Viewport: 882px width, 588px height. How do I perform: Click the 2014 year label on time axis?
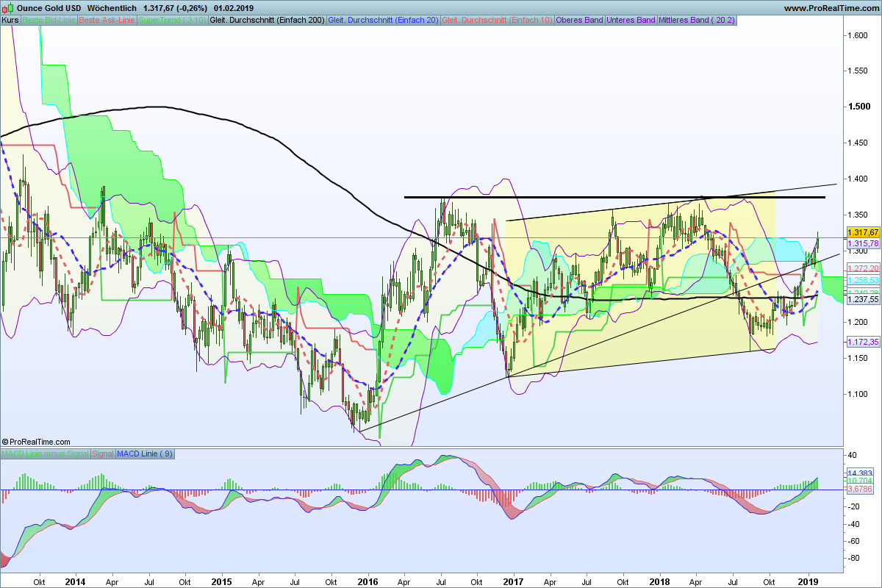click(x=75, y=581)
